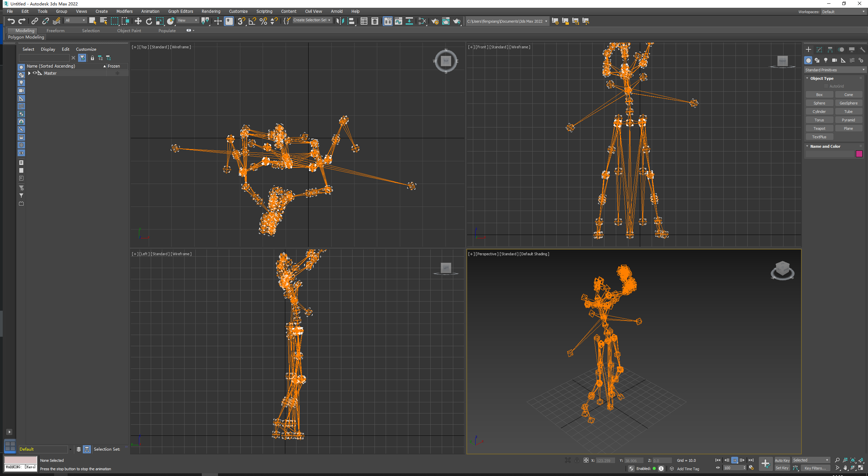Open the Mirror tool
The width and height of the screenshot is (868, 476).
[x=340, y=21]
